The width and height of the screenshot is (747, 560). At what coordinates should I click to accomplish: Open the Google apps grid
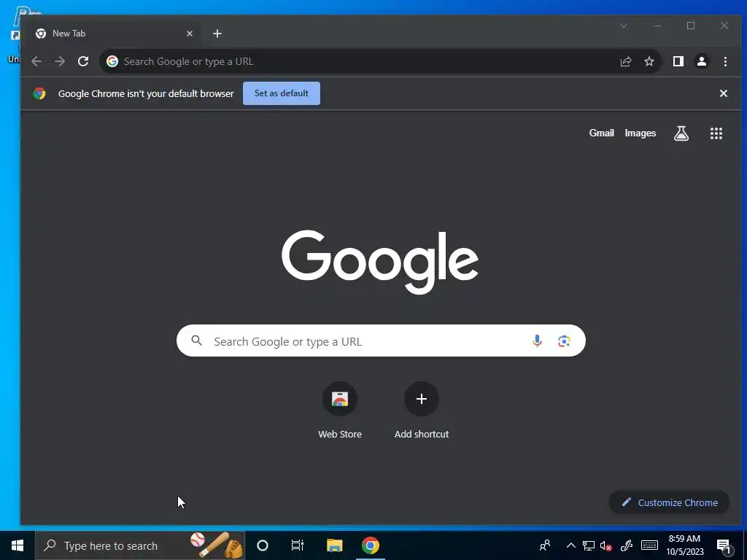click(x=716, y=133)
